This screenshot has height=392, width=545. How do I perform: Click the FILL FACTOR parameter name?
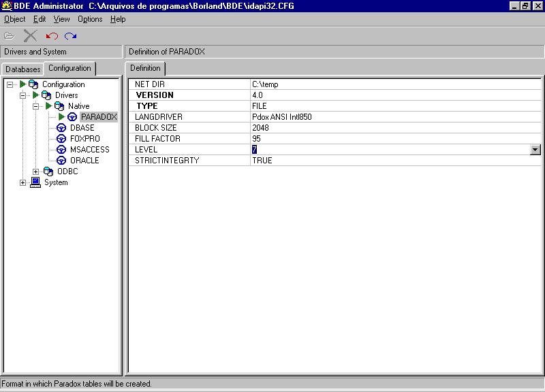pos(157,139)
